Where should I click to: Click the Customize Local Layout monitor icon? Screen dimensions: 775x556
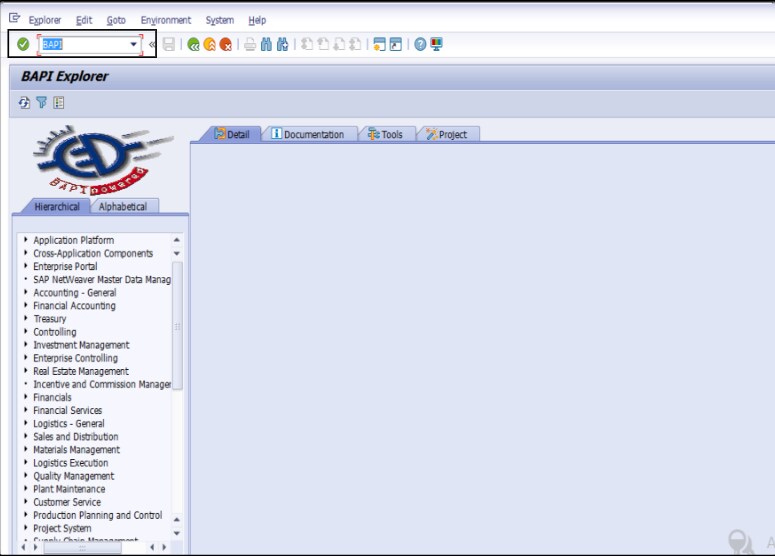tap(436, 44)
